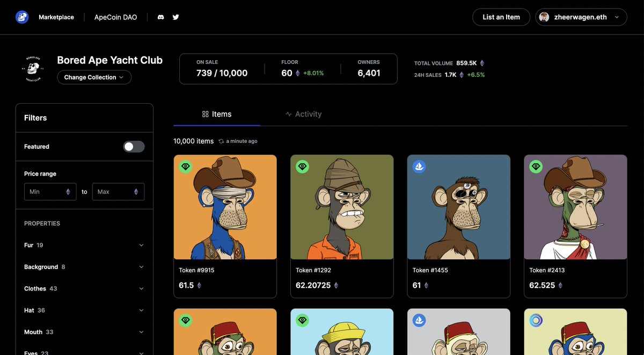This screenshot has height=355, width=644.
Task: Expand the Hat property filter
Action: pos(84,310)
